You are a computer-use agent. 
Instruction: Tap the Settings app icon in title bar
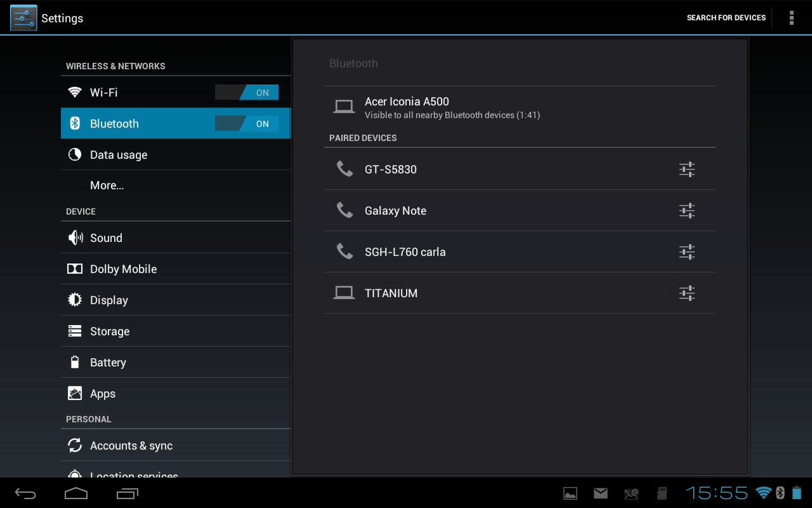point(23,18)
